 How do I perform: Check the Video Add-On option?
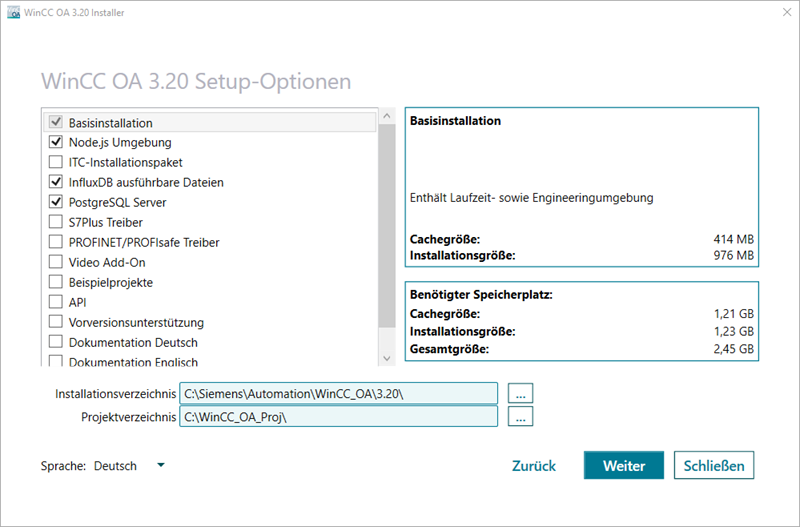56,262
